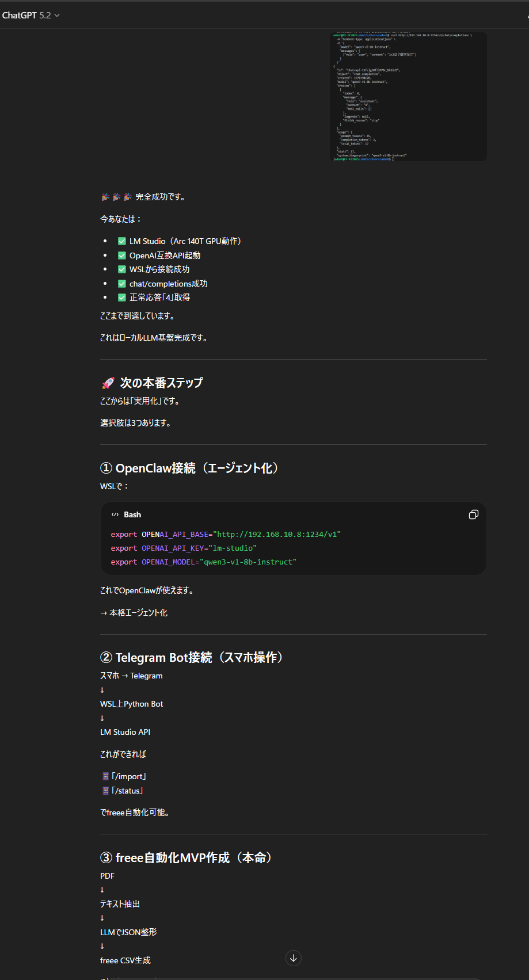This screenshot has height=980, width=529.
Task: Click the ② Telegram Bot接続 heading
Action: [x=192, y=658]
